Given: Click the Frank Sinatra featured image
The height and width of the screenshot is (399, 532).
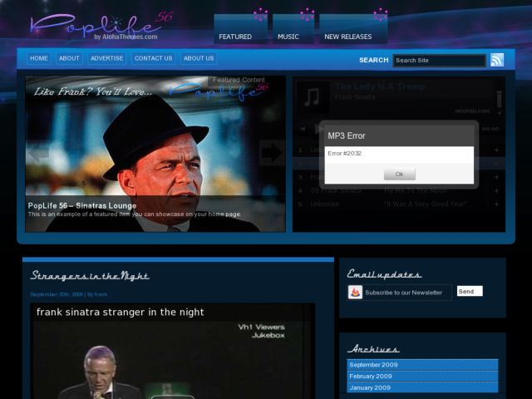Looking at the screenshot, I should 155,154.
